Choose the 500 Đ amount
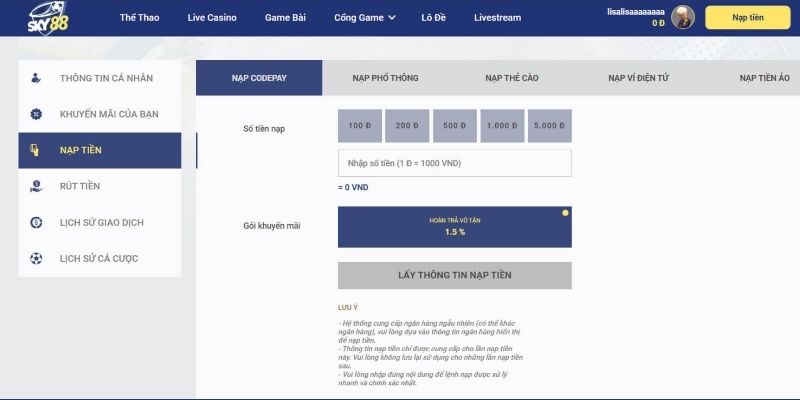Viewport: 800px width, 400px height. coord(455,126)
